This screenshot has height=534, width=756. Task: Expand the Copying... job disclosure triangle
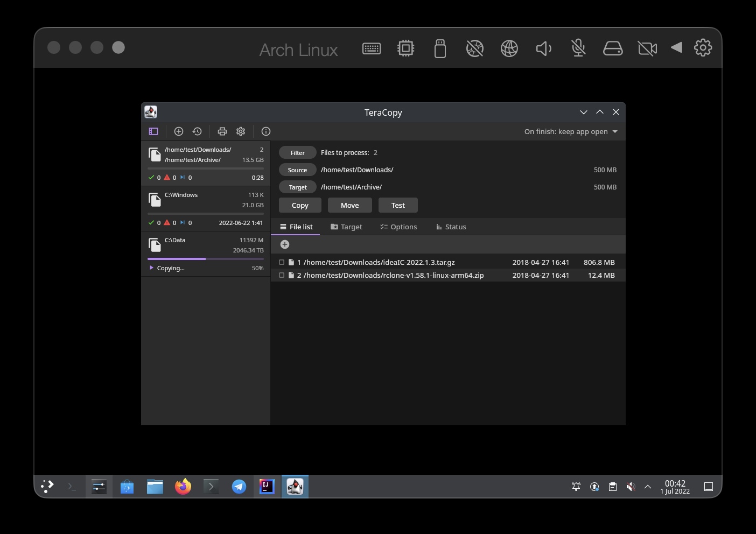151,268
